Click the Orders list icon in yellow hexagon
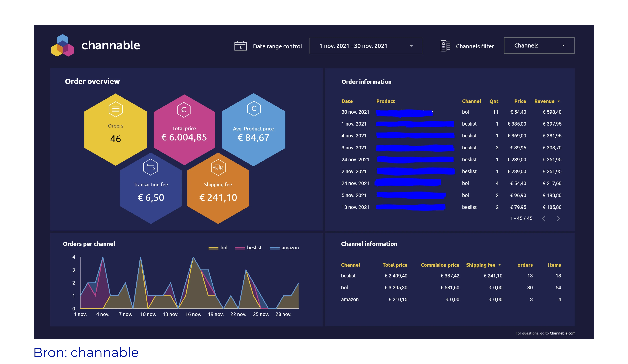Screen dimensions: 628x364 point(116,109)
